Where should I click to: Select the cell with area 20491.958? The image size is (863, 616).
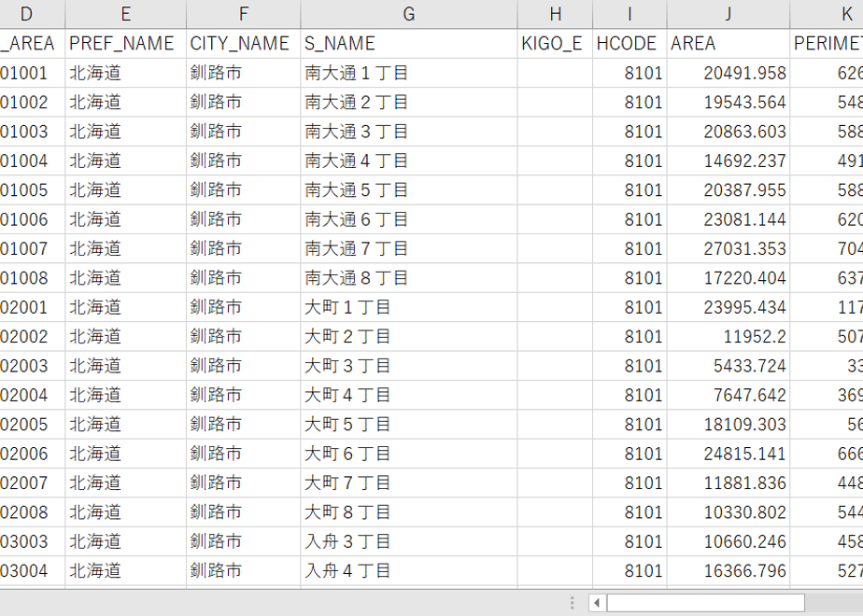729,73
